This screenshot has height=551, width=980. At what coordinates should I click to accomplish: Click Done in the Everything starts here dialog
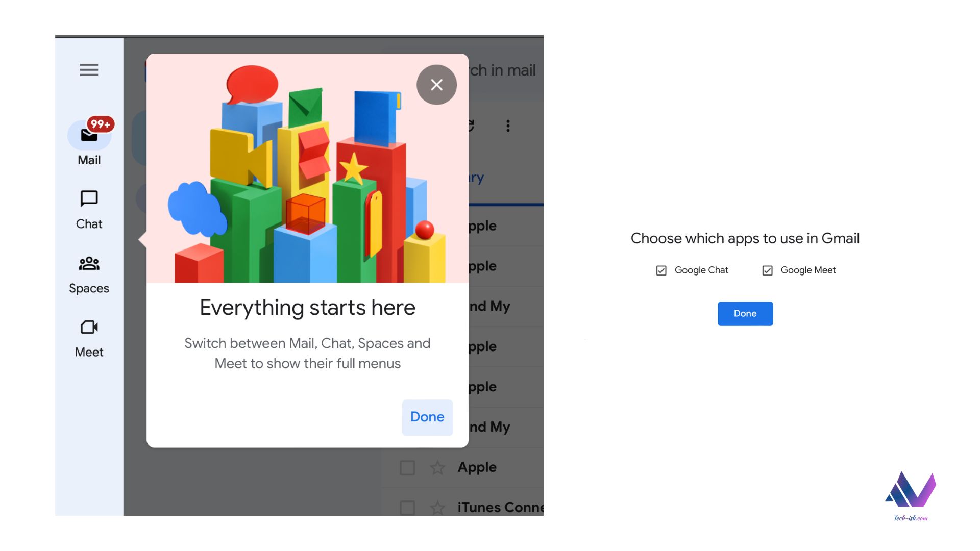427,417
